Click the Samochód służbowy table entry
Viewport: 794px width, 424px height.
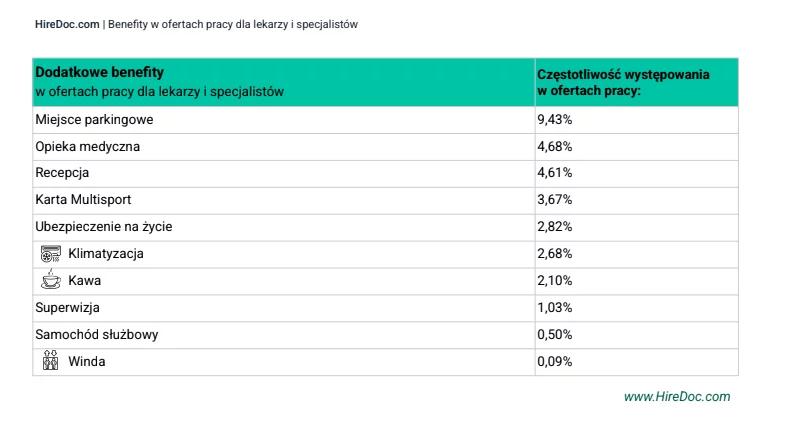[97, 334]
